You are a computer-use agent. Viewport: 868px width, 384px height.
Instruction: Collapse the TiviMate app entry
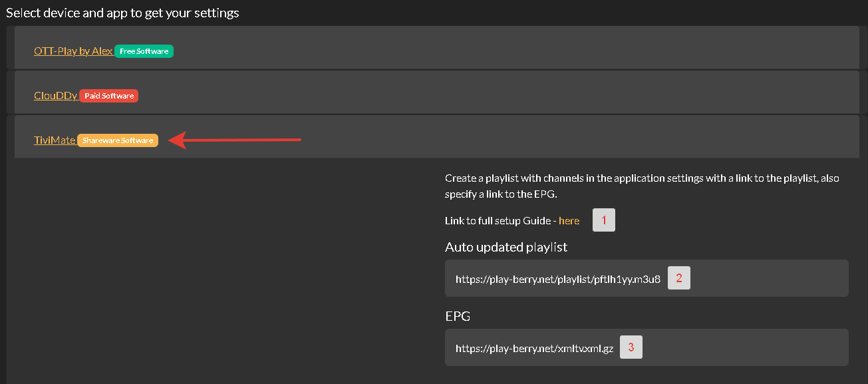click(x=55, y=140)
